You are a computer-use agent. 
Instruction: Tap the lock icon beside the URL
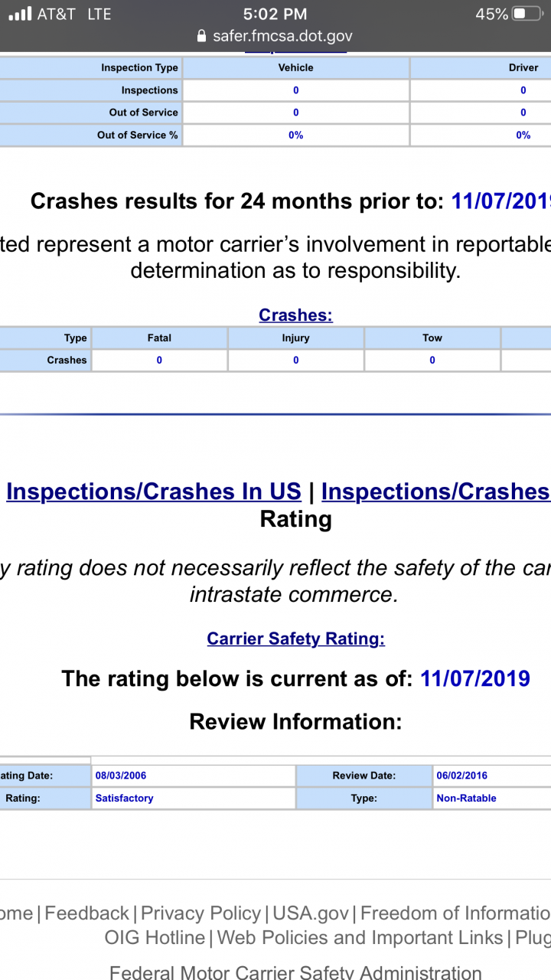202,36
